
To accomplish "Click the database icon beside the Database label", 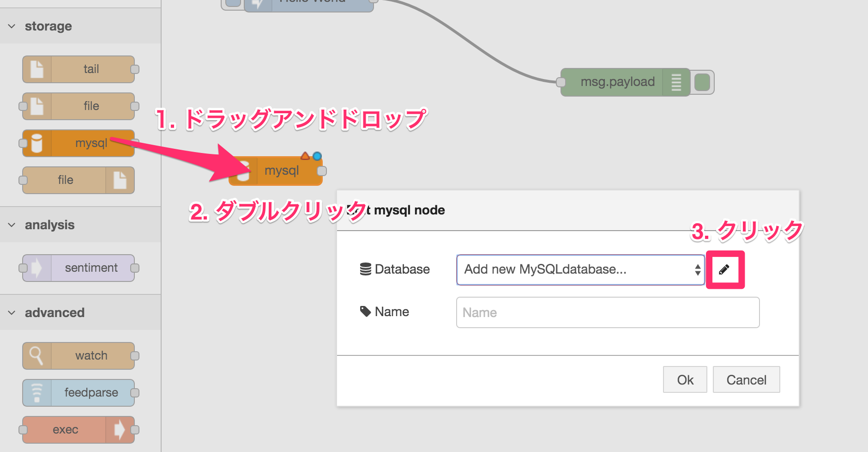I will point(365,269).
